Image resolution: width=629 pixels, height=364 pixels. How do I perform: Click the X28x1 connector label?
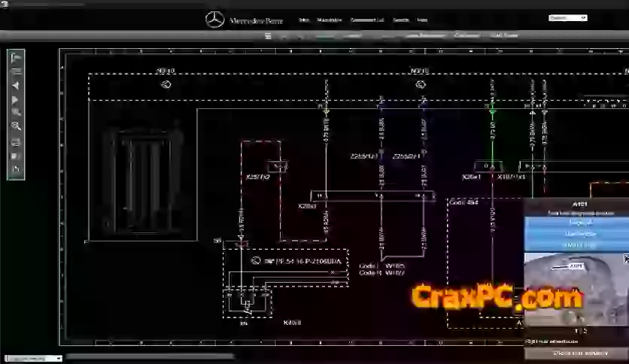[x=307, y=206]
